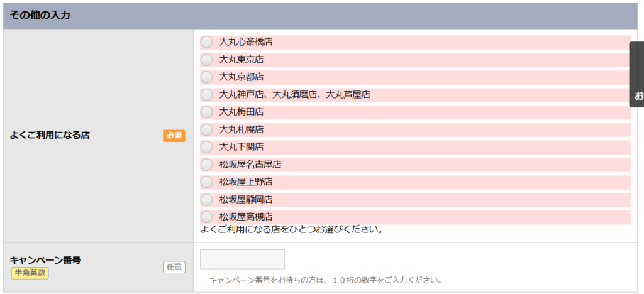Choose the 大丸梅田店 radio option

coord(207,112)
